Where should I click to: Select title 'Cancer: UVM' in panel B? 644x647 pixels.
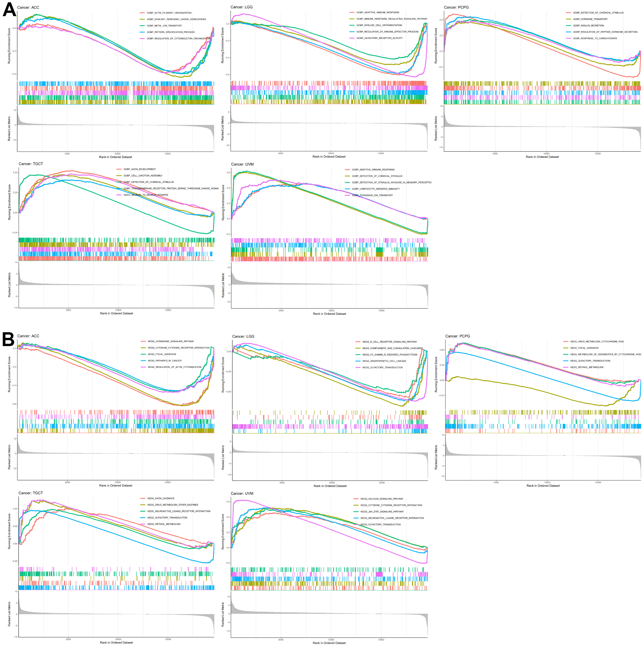point(242,493)
